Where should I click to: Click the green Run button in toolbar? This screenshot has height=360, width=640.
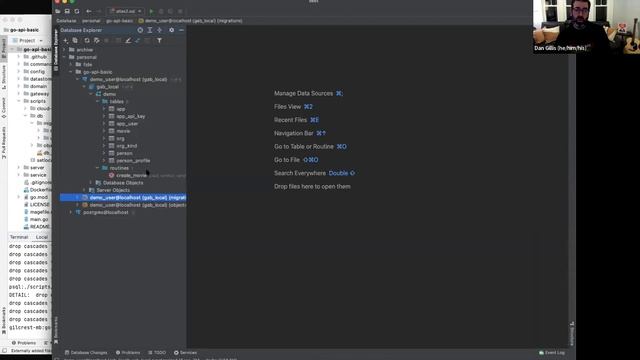point(151,11)
